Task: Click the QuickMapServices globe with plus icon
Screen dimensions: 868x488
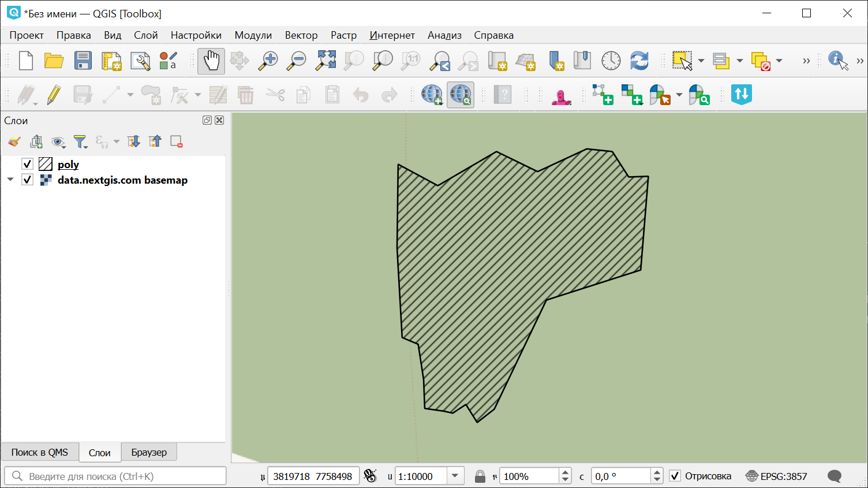Action: (432, 95)
